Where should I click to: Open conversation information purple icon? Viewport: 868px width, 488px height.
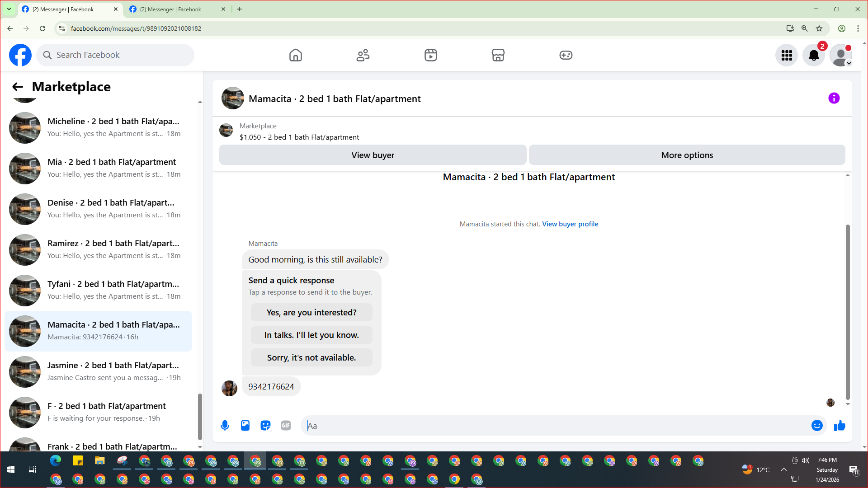(x=834, y=99)
